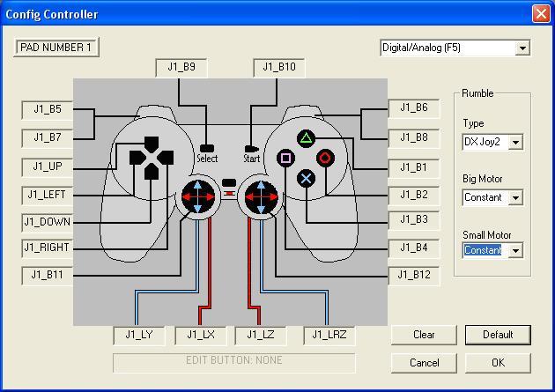Click the blue cross button on the gamepad

pos(307,178)
